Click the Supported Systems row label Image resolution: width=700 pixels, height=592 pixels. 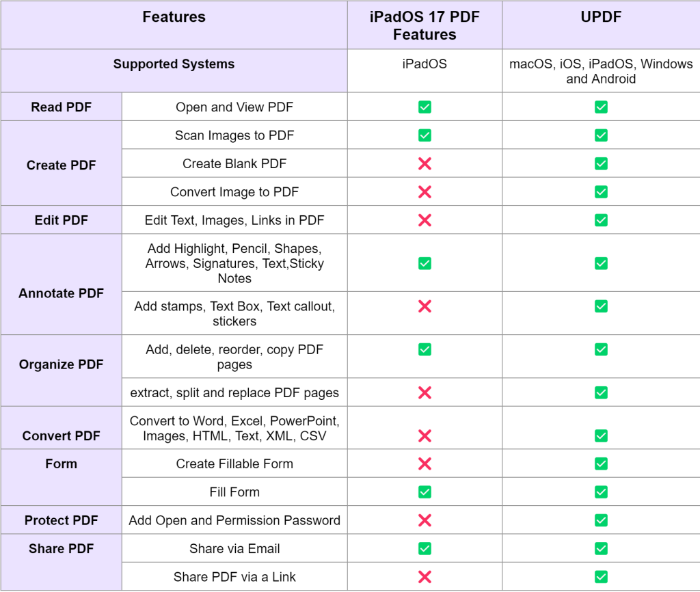tap(174, 64)
